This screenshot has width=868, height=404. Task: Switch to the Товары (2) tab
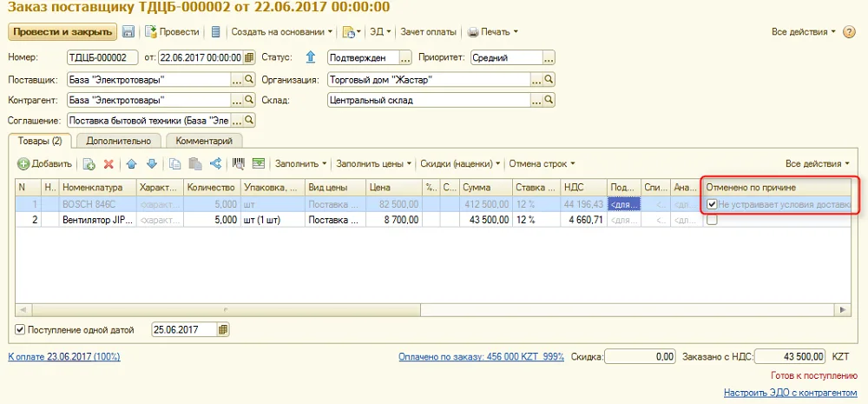pos(40,141)
